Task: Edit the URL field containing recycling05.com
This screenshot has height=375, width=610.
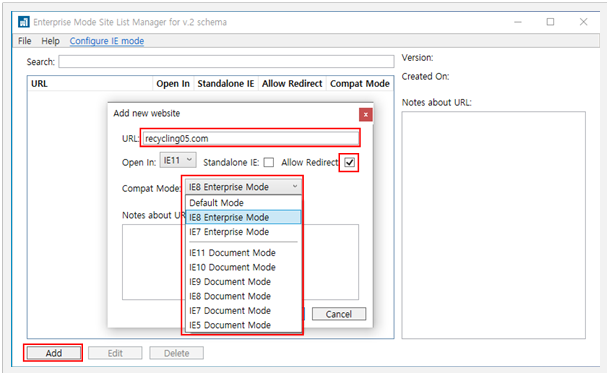Action: [251, 138]
